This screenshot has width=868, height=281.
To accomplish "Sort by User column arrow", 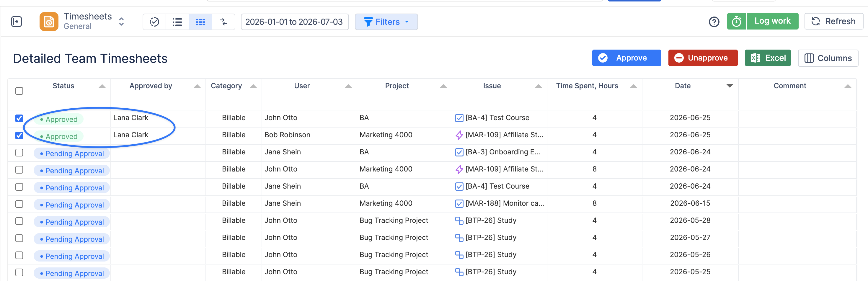I will point(348,86).
